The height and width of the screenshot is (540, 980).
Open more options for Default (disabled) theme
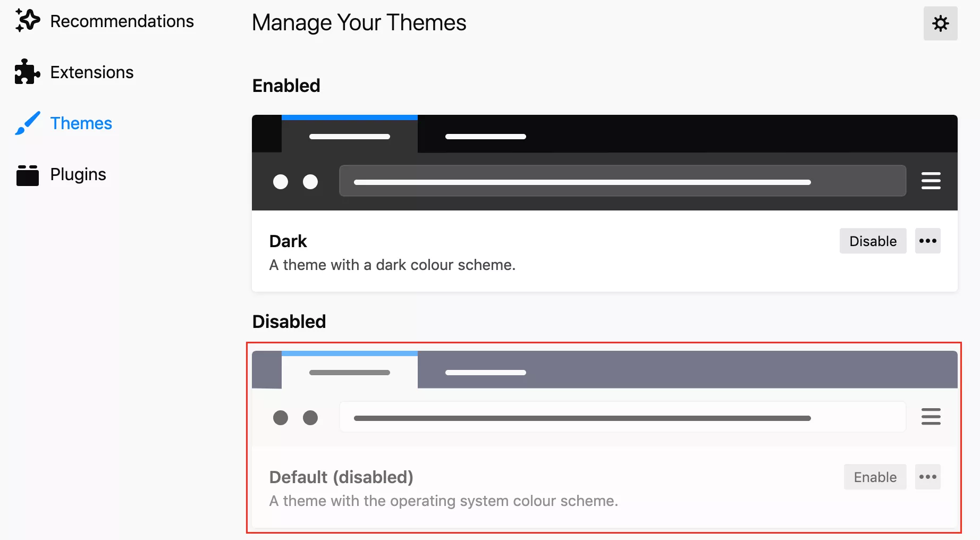(x=927, y=477)
